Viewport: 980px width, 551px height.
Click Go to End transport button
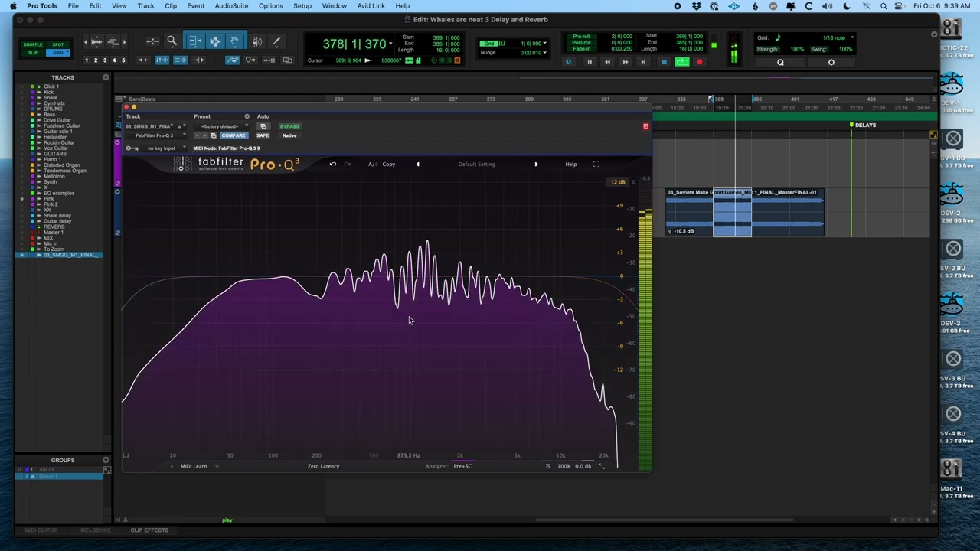pyautogui.click(x=643, y=62)
